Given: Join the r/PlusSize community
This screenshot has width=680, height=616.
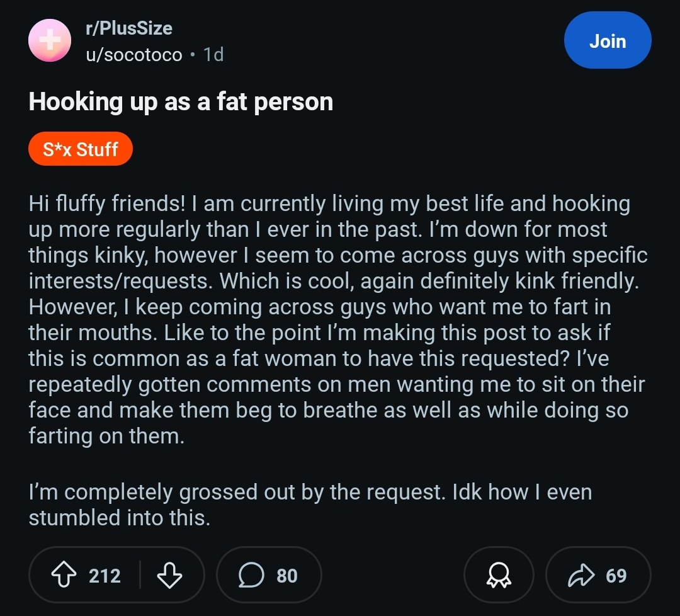Looking at the screenshot, I should pyautogui.click(x=608, y=40).
